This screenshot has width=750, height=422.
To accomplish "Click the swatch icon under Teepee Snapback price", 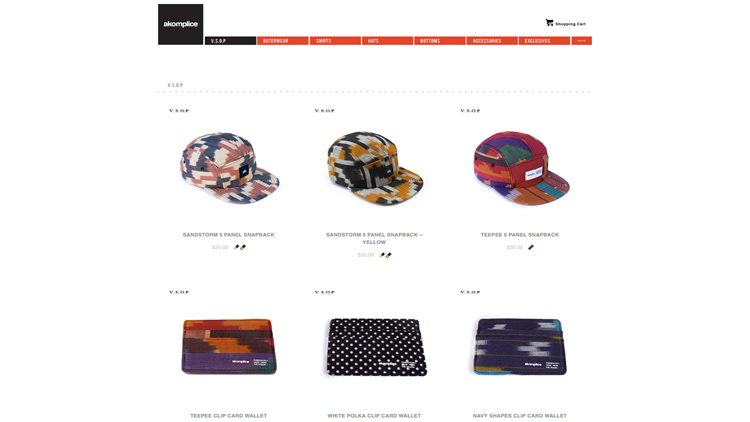I will point(530,247).
